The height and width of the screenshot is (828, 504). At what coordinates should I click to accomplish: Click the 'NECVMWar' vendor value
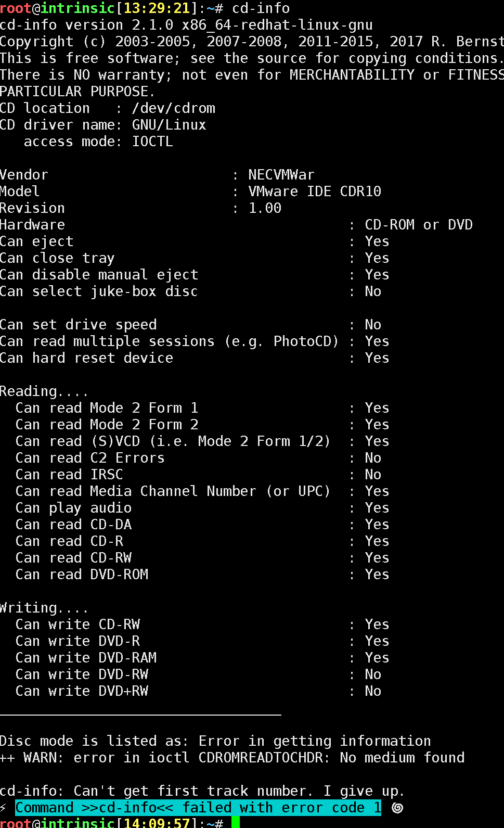pyautogui.click(x=281, y=175)
